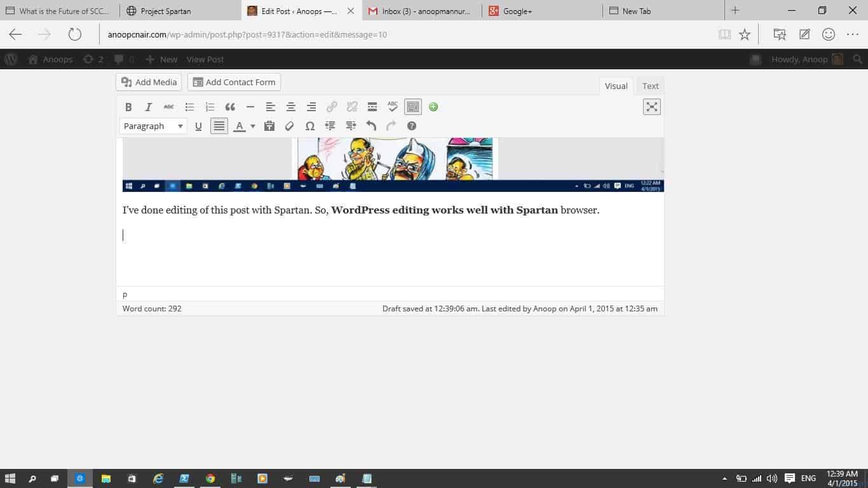This screenshot has width=868, height=488.
Task: Click Add Media button
Action: point(149,82)
